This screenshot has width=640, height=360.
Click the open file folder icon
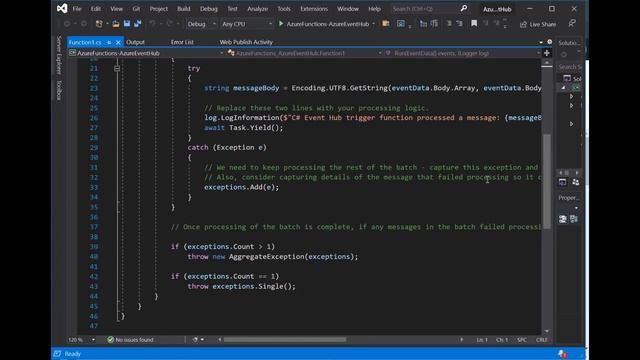116,24
